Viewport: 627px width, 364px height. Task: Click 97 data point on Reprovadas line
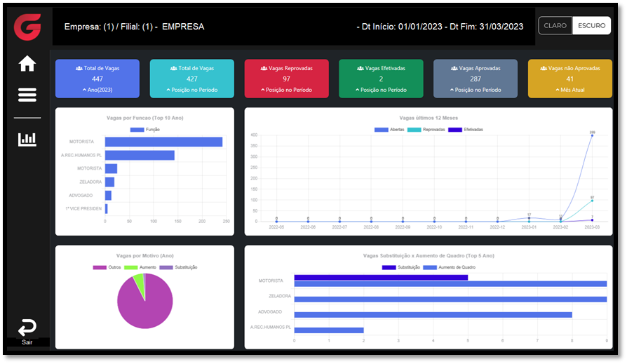coord(592,201)
